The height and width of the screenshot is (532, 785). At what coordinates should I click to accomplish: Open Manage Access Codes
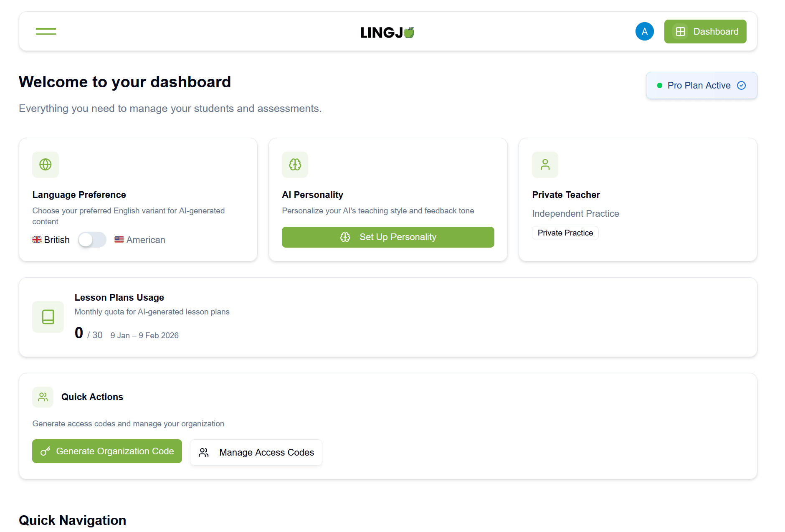256,453
